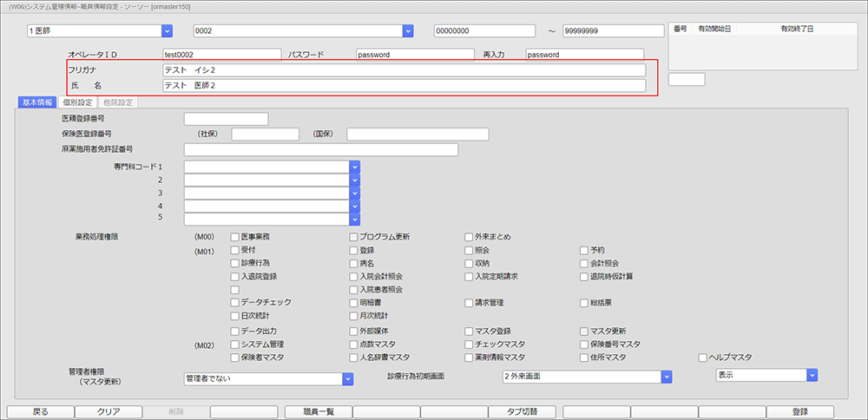Click the (国保) registration number field

coord(418,134)
